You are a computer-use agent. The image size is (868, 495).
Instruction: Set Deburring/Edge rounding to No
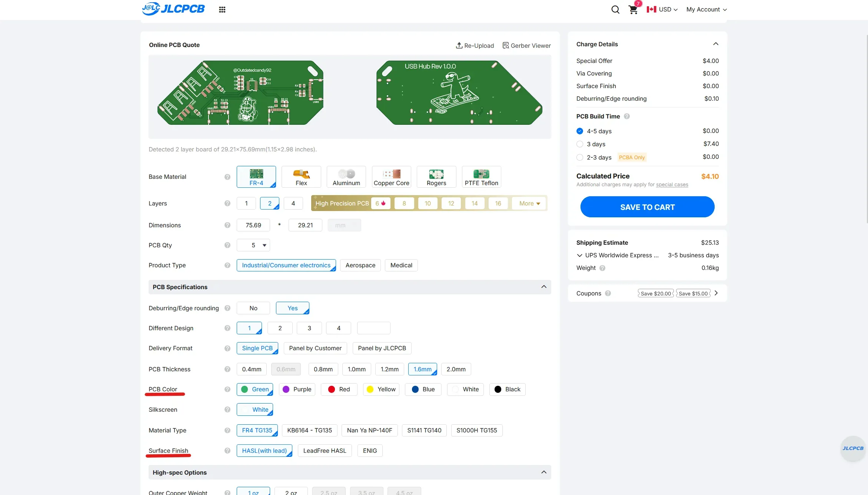(253, 308)
